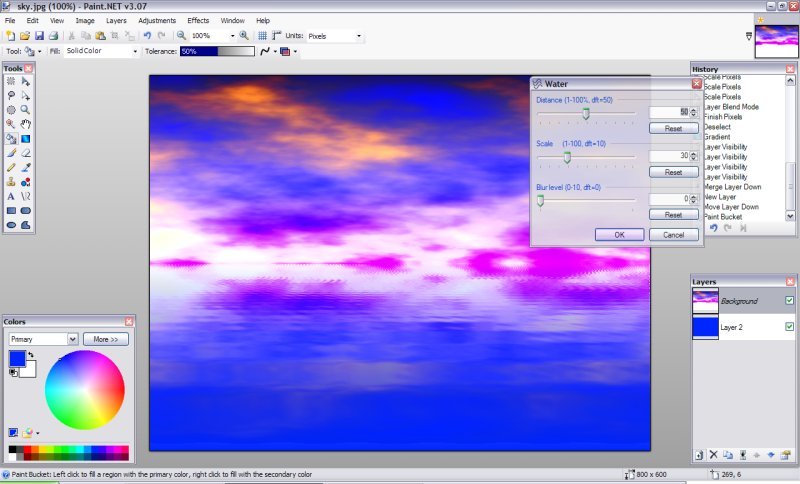The height and width of the screenshot is (484, 800).
Task: Open the Adjustments menu
Action: pyautogui.click(x=157, y=20)
